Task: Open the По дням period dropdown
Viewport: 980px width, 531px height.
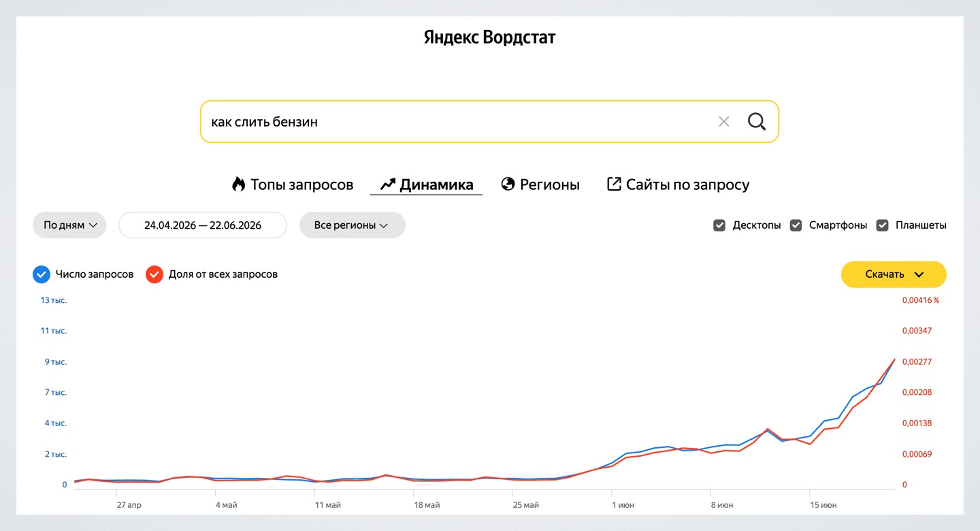Action: 69,225
